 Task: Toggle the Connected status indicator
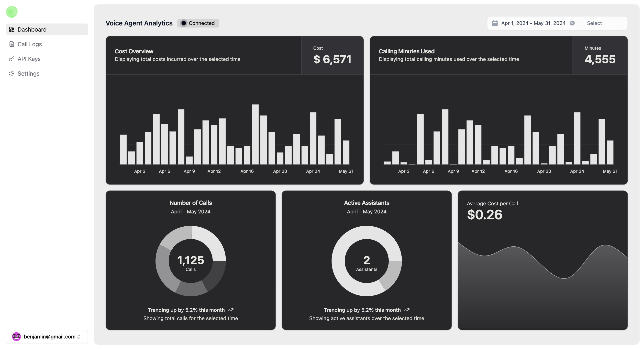pyautogui.click(x=184, y=23)
